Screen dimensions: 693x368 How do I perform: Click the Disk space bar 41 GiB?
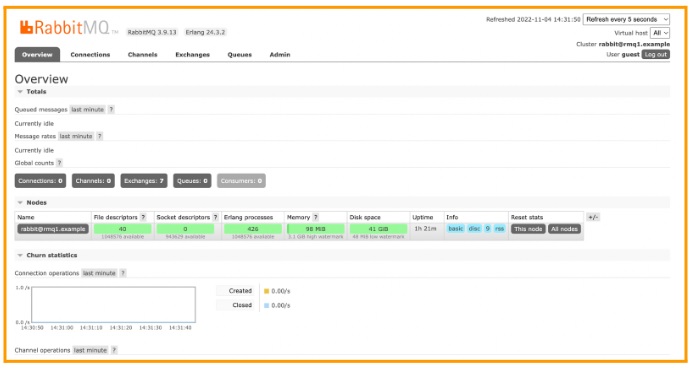click(378, 229)
